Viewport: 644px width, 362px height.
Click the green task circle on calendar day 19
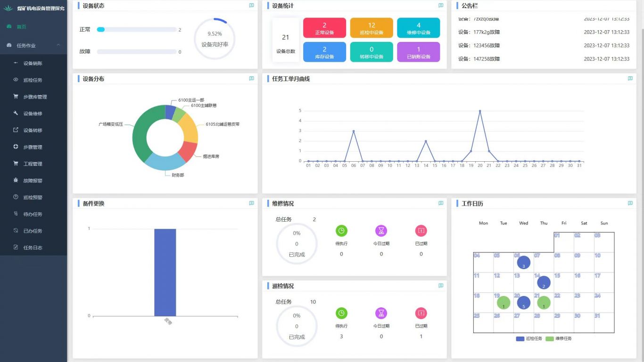(x=504, y=303)
